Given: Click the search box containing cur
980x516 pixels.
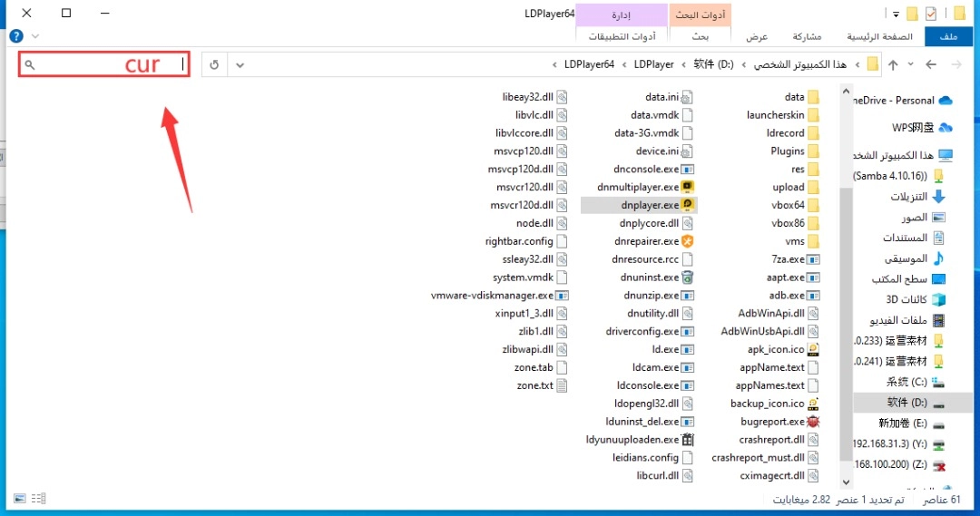Looking at the screenshot, I should click(x=104, y=64).
